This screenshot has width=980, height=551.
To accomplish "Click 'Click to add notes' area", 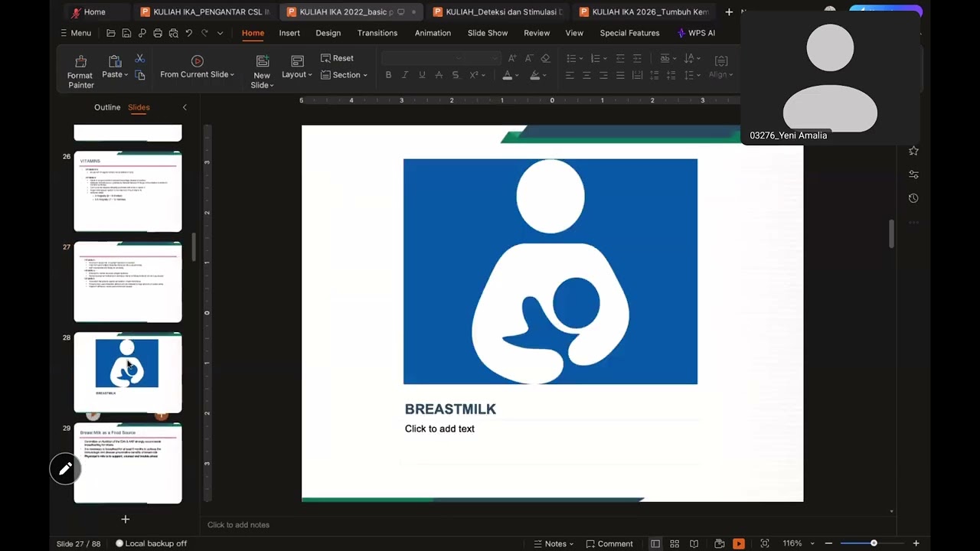I will click(238, 525).
